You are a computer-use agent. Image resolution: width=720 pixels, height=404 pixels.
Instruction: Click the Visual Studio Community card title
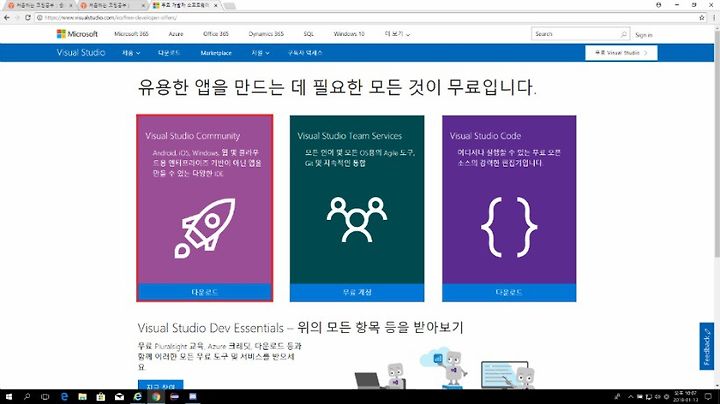point(192,136)
